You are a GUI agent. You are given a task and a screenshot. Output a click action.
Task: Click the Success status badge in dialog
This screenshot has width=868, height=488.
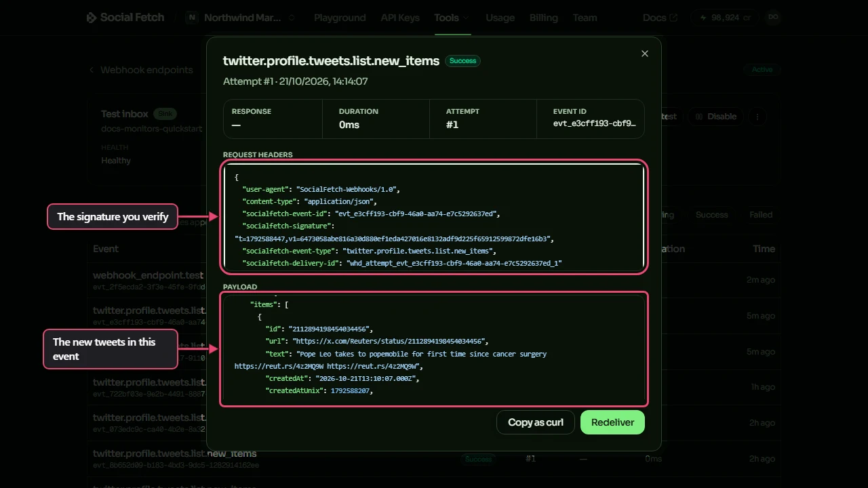pyautogui.click(x=463, y=61)
